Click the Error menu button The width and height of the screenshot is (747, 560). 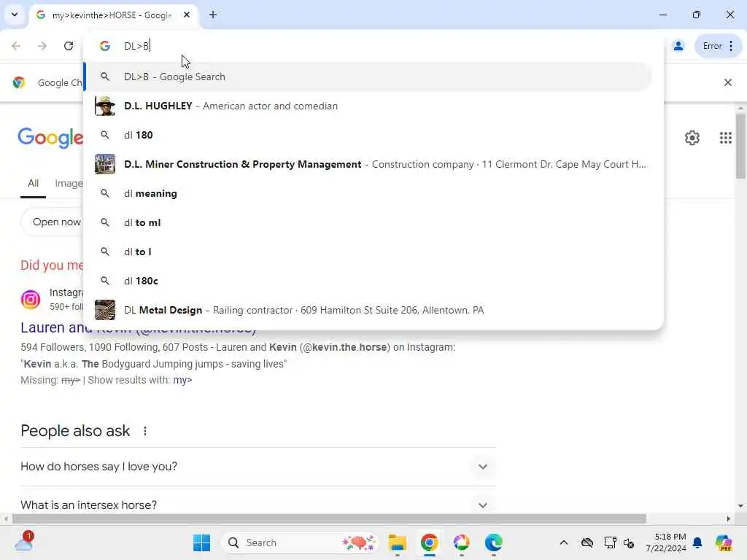point(719,46)
